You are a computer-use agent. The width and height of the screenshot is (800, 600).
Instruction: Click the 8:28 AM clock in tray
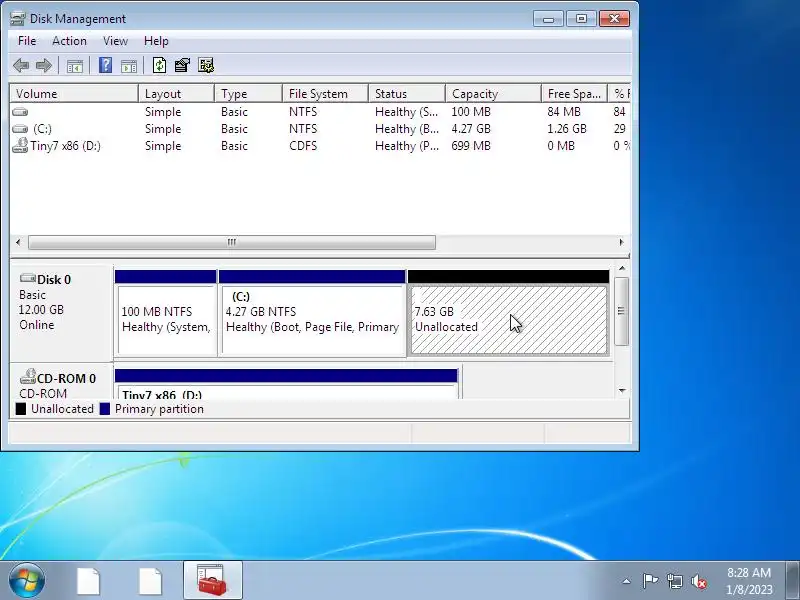tap(749, 572)
